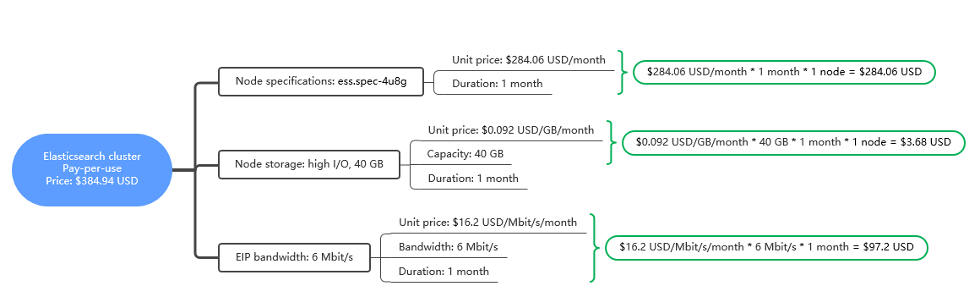980x308 pixels.
Task: Click Duration: 1 month under EIP bandwidth
Action: pyautogui.click(x=444, y=271)
